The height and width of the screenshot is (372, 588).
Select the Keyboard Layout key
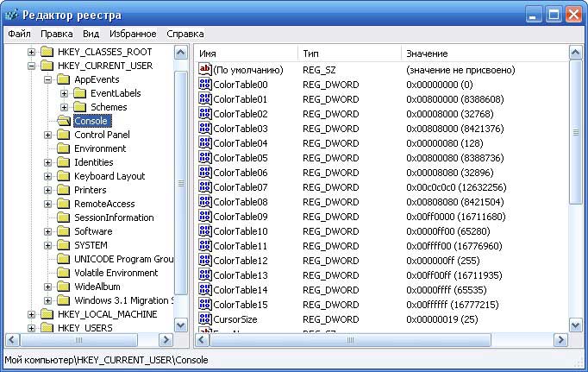point(109,176)
